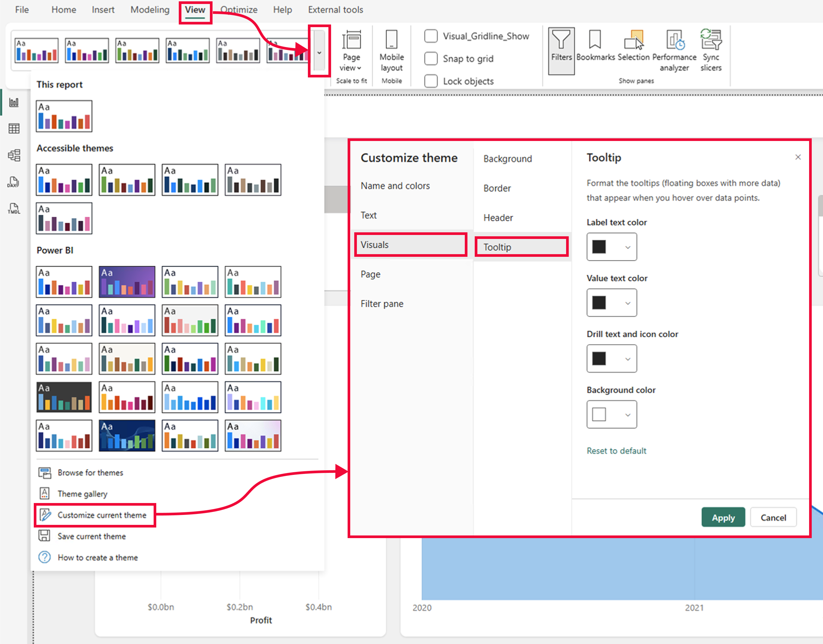Expand the themes gallery dropdown
The height and width of the screenshot is (644, 823).
319,52
